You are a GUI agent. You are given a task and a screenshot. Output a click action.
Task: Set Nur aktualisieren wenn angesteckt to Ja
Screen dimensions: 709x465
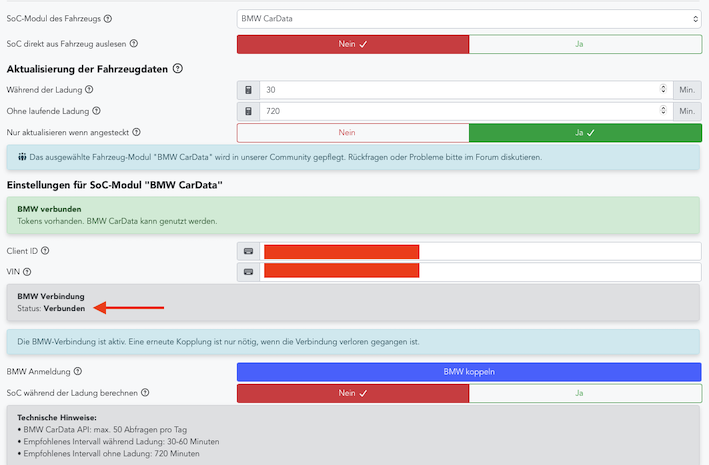[x=586, y=133]
